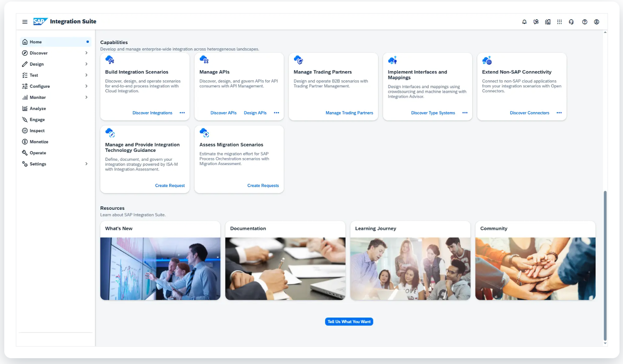Image resolution: width=623 pixels, height=364 pixels.
Task: Select Analyze in the sidebar
Action: click(x=38, y=109)
